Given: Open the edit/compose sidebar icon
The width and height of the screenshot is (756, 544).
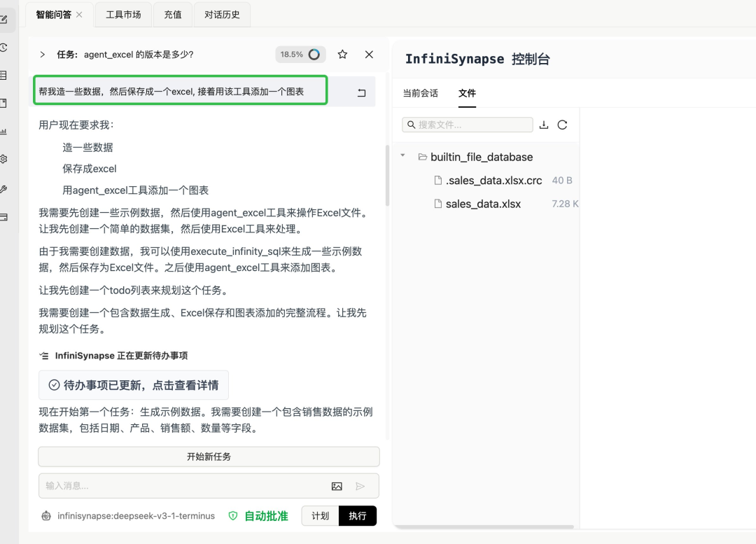Looking at the screenshot, I should (x=3, y=20).
